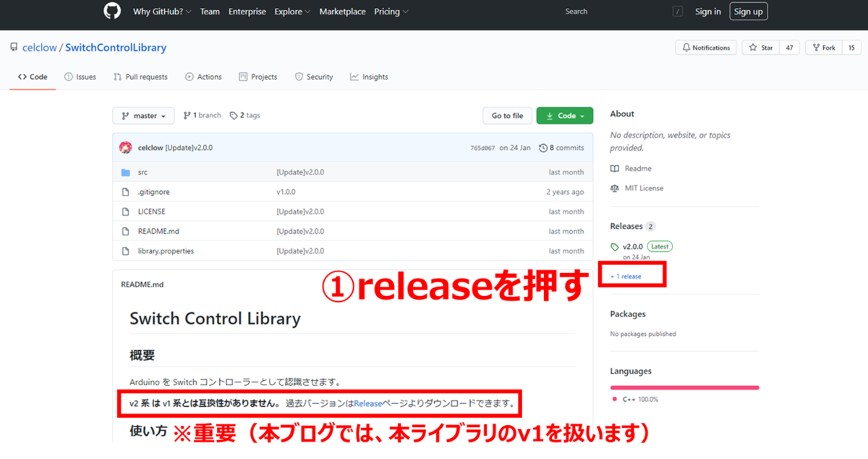The width and height of the screenshot is (868, 459).
Task: Open the src folder
Action: tap(142, 172)
